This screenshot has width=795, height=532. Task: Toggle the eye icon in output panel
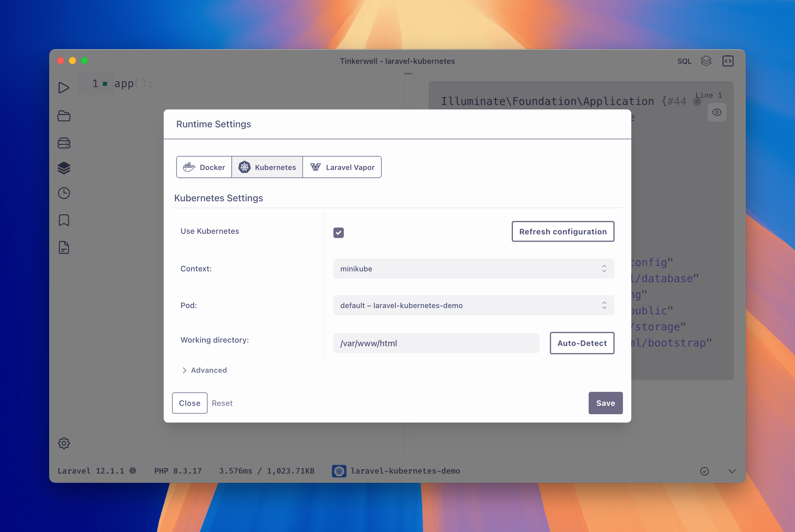717,112
